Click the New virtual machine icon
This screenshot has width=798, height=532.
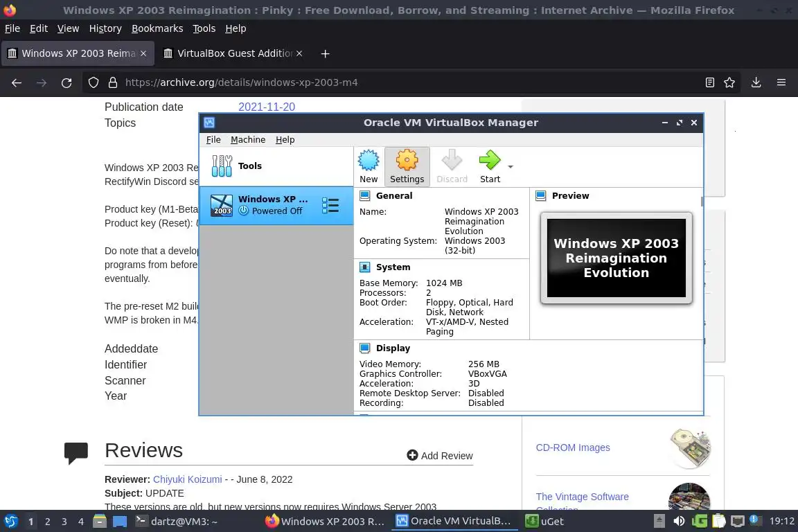tap(369, 166)
